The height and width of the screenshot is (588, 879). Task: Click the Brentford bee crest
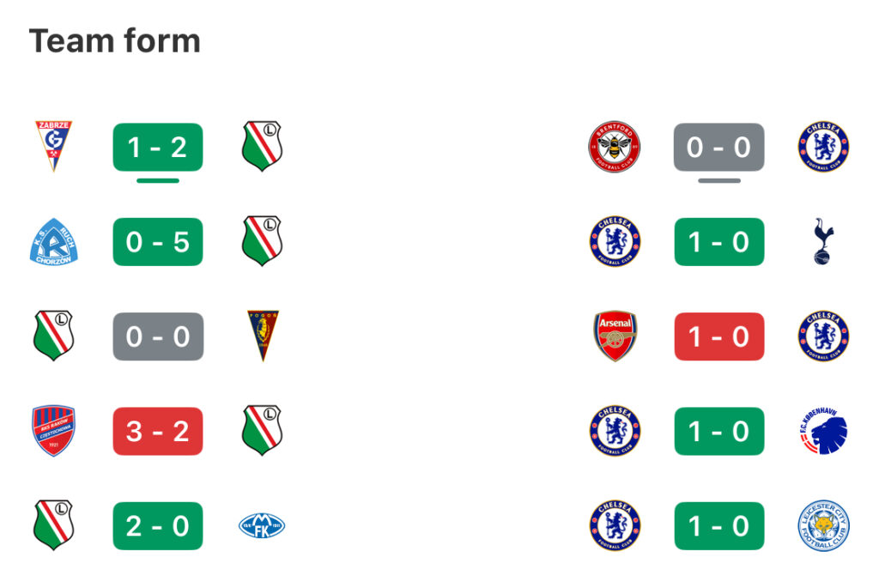click(615, 147)
